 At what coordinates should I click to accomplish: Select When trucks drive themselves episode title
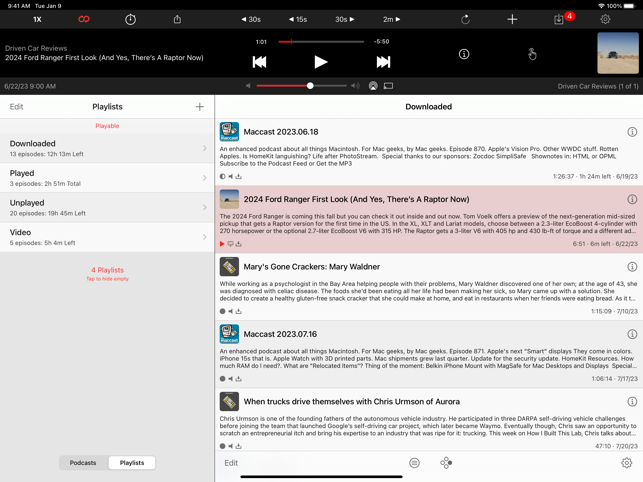pos(351,402)
